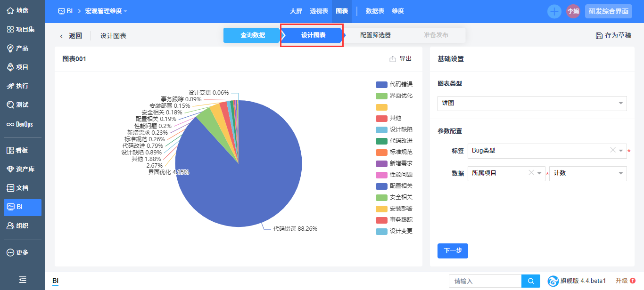The width and height of the screenshot is (644, 290).
Task: Click the search magnifier button
Action: pyautogui.click(x=531, y=281)
